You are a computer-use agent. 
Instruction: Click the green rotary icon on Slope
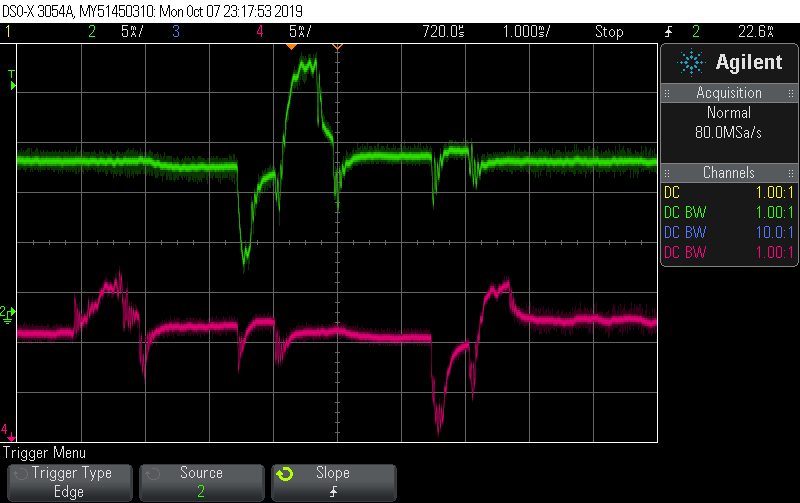click(284, 473)
